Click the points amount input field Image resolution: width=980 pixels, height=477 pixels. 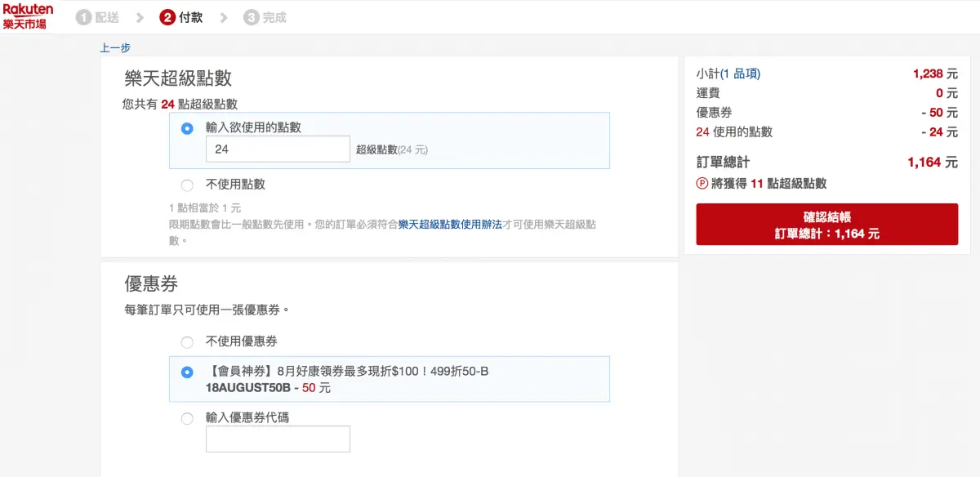click(278, 149)
